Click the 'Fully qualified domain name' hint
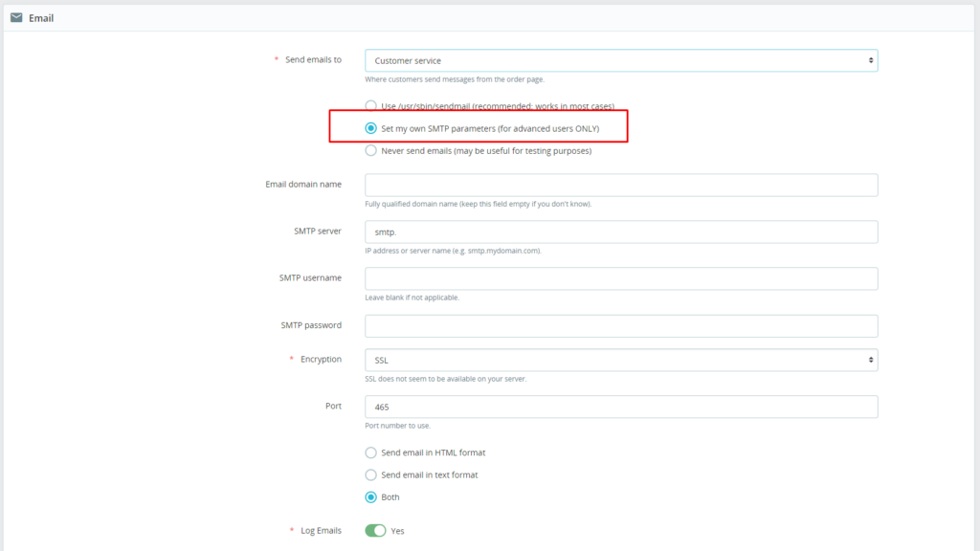Image resolution: width=980 pixels, height=551 pixels. (x=479, y=204)
